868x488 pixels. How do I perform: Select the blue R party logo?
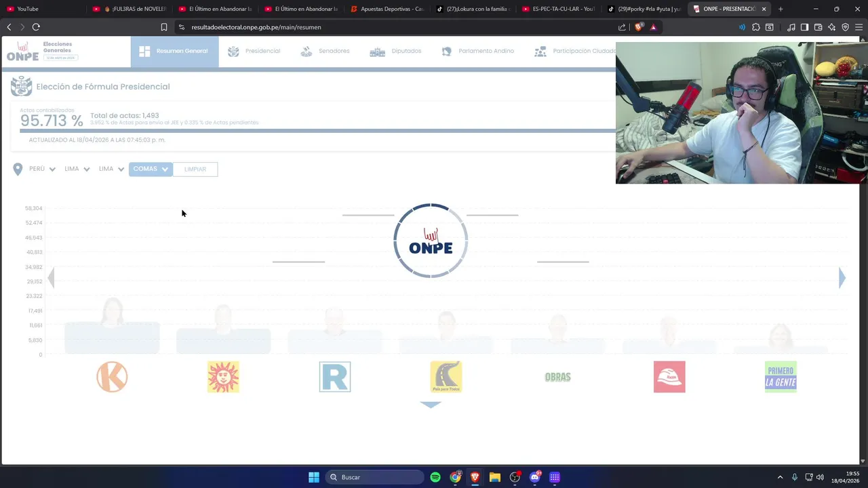coord(335,377)
